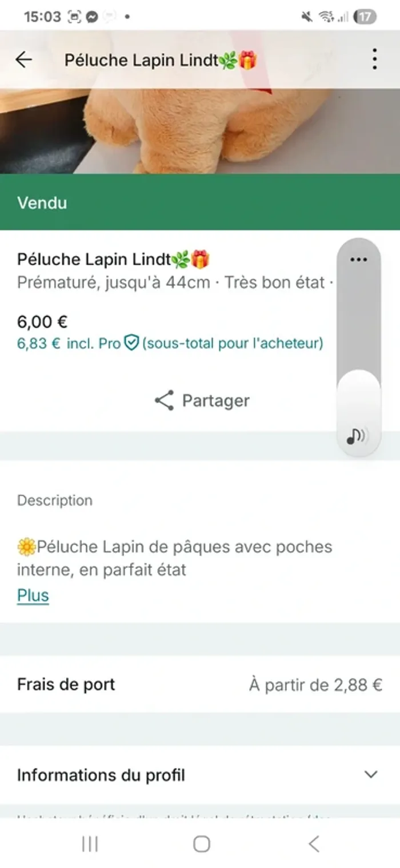Viewport: 400px width, 868px height.
Task: Tap the 'À partir de 2,88 €' shipping price
Action: coord(315,684)
